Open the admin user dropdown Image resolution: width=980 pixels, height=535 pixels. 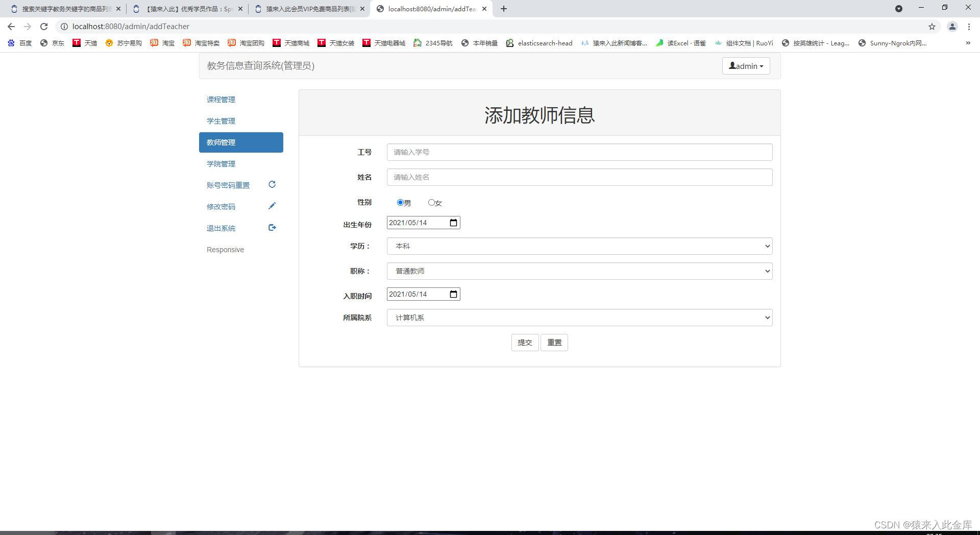point(746,66)
